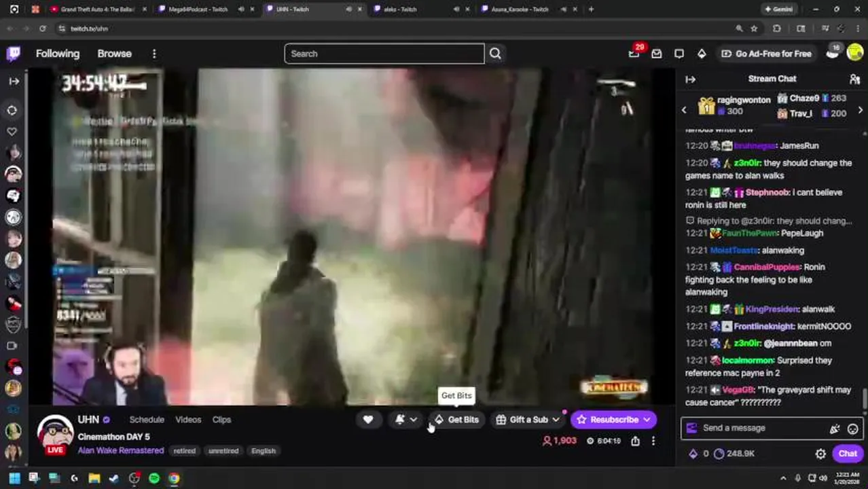Open the user avatar account menu
This screenshot has width=868, height=489.
[x=855, y=53]
